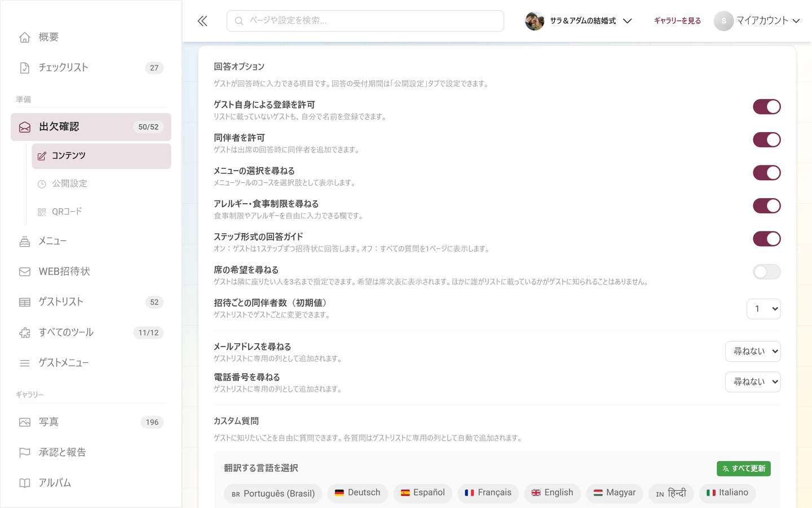Go to QRコード sub-page
The image size is (812, 508).
(101, 212)
